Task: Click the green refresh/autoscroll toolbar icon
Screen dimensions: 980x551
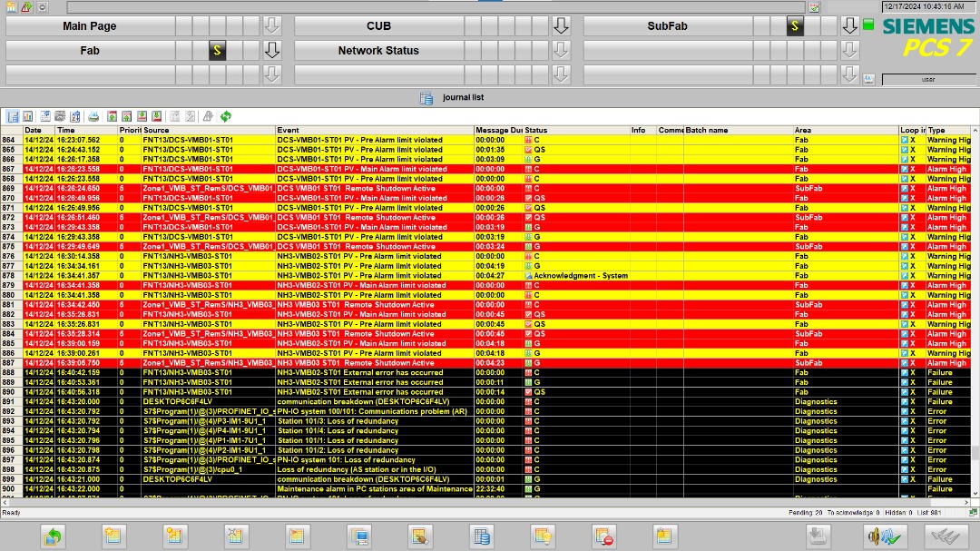Action: click(x=226, y=116)
